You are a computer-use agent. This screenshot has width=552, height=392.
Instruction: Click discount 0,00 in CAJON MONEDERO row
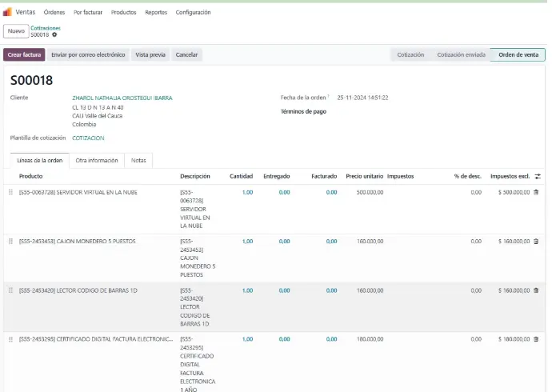click(476, 242)
